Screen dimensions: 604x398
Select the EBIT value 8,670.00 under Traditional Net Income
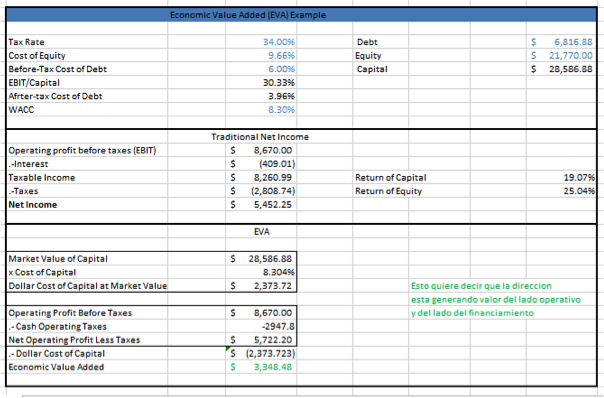click(x=261, y=150)
